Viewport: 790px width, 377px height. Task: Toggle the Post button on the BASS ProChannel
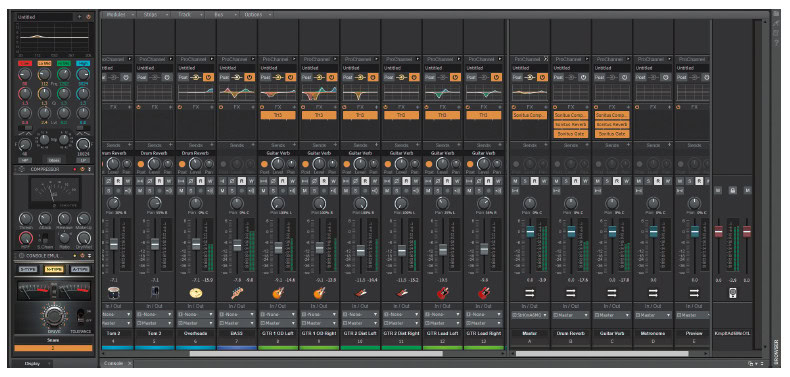click(224, 77)
